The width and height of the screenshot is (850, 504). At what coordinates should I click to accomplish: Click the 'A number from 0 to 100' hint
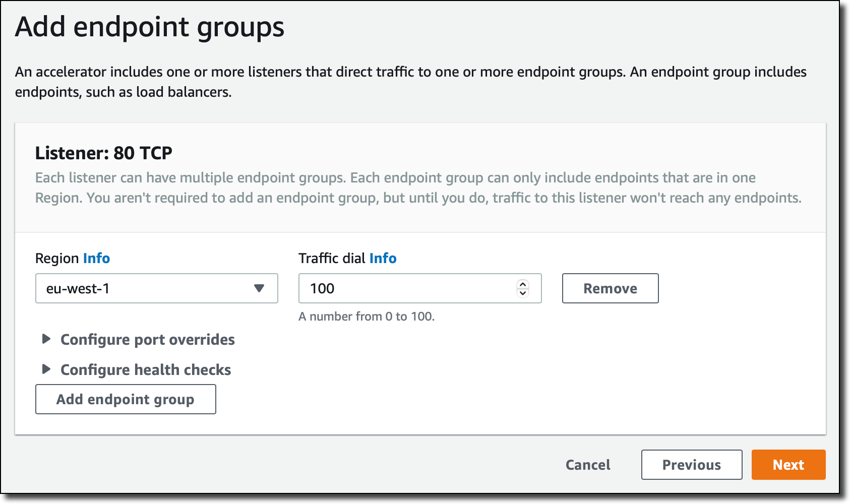click(367, 317)
